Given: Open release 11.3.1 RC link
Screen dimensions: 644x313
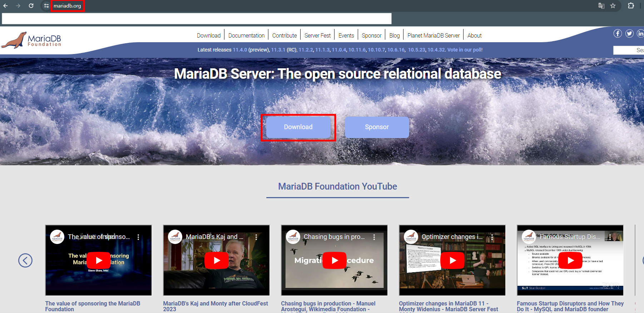Looking at the screenshot, I should click(278, 50).
